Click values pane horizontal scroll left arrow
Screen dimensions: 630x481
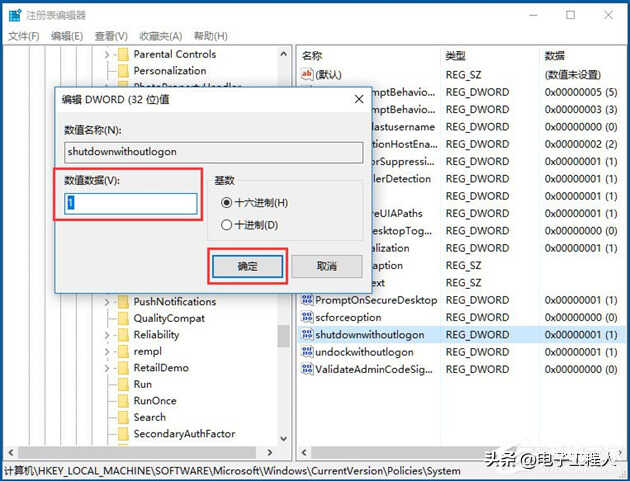point(304,452)
